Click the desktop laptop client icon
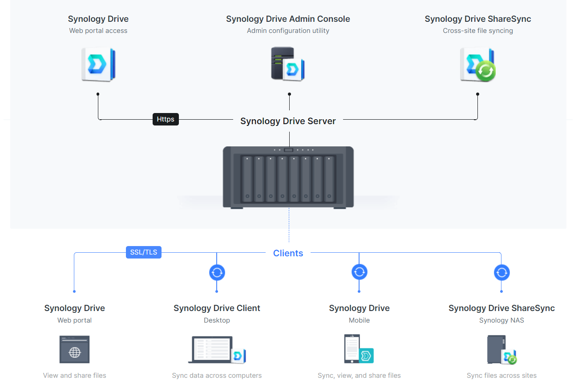Image resolution: width=582 pixels, height=392 pixels. tap(217, 350)
